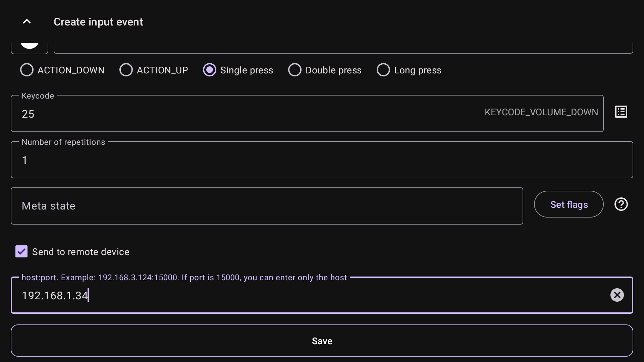Tap the partially visible white circle icon box
The height and width of the screenshot is (362, 644).
30,47
